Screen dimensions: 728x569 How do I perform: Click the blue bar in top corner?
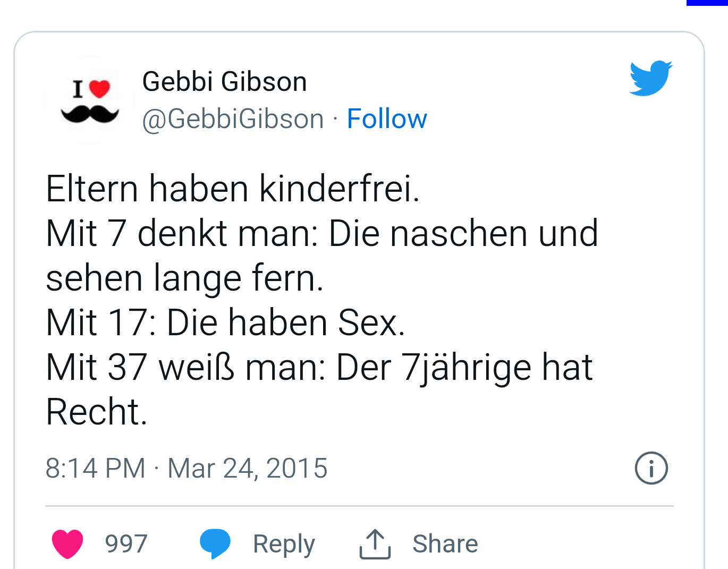707,3
